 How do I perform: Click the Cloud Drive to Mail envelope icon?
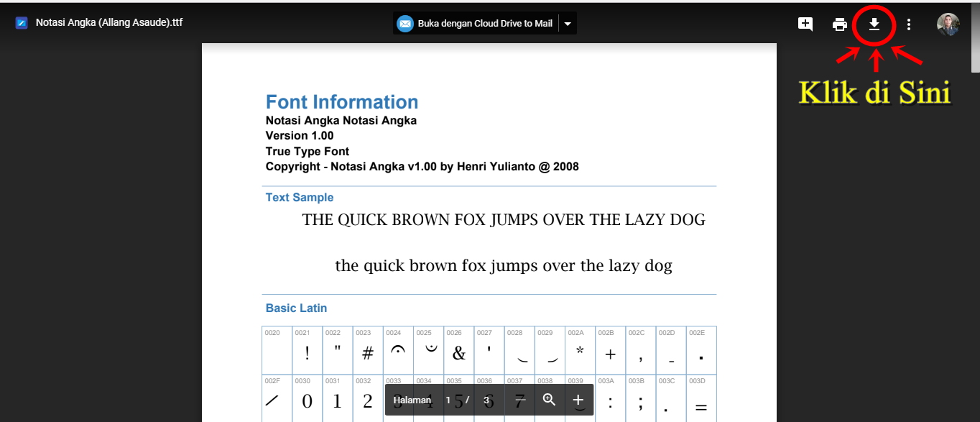[405, 24]
